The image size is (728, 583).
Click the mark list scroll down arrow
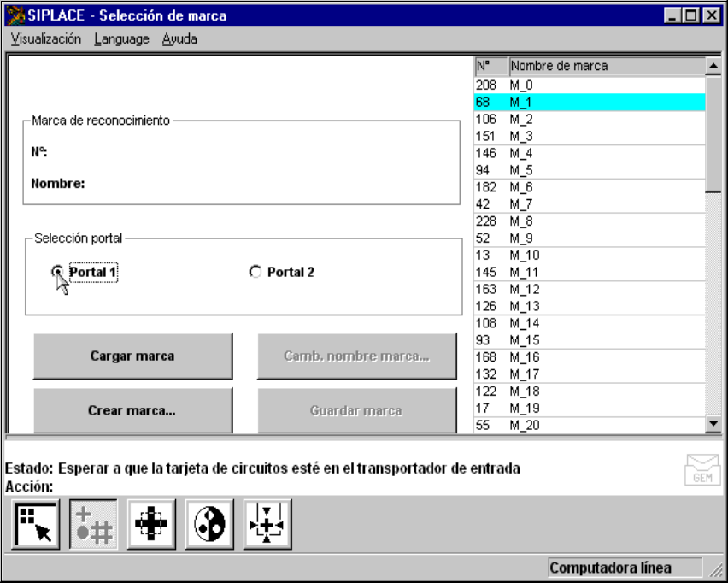point(713,424)
